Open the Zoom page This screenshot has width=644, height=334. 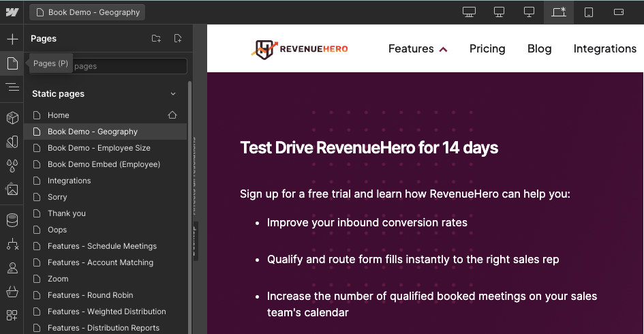[105, 279]
